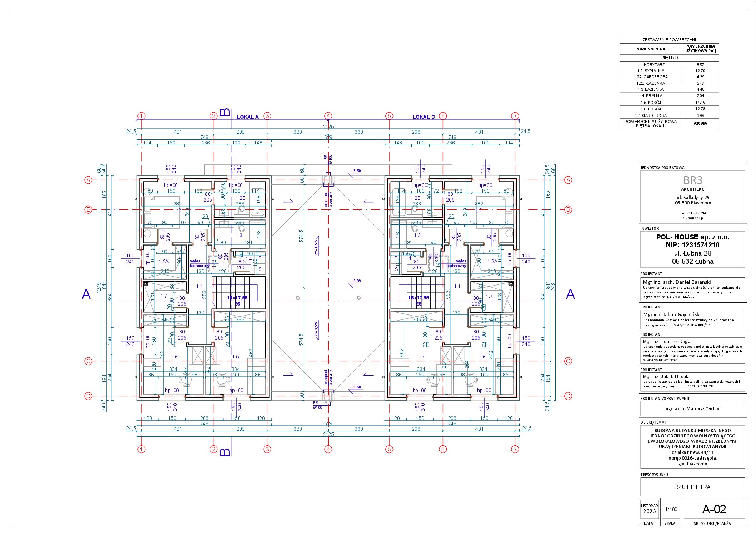Screen dimensions: 756x535
Task: Click the RZUT PIĘTRA drawing title
Action: click(692, 487)
